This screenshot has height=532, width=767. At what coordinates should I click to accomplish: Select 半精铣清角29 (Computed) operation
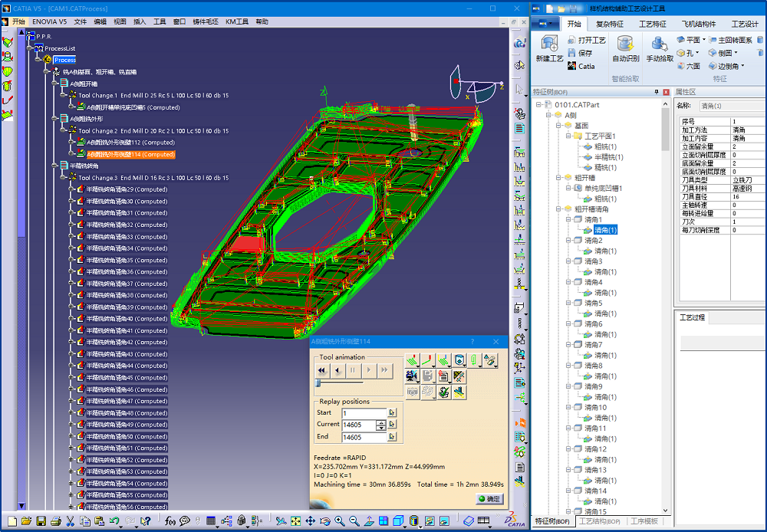point(127,189)
